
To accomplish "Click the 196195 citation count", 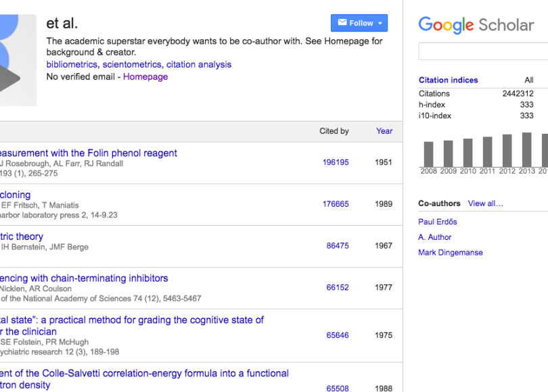I will click(x=336, y=162).
